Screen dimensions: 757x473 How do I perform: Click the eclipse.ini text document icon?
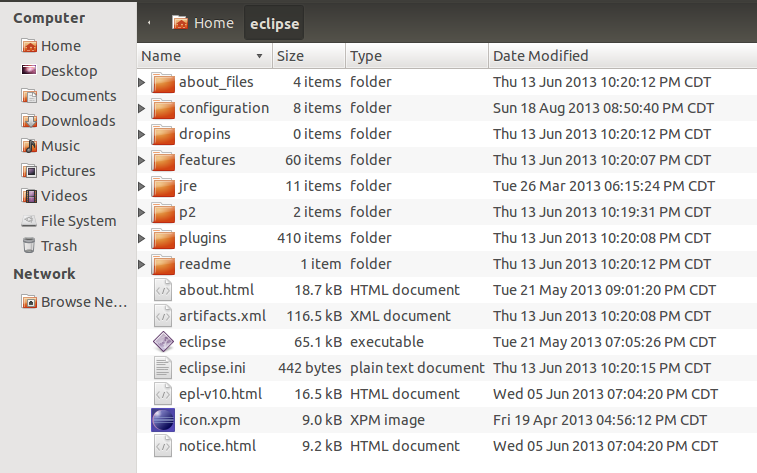[163, 368]
